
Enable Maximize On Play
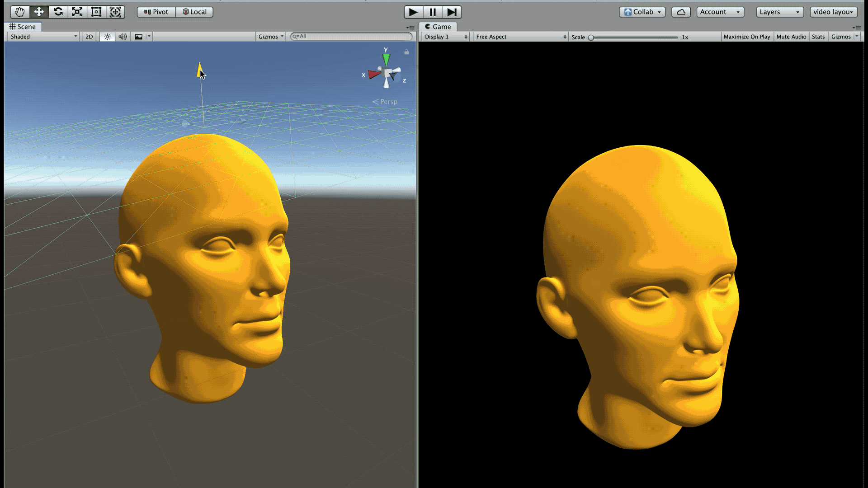(x=746, y=37)
